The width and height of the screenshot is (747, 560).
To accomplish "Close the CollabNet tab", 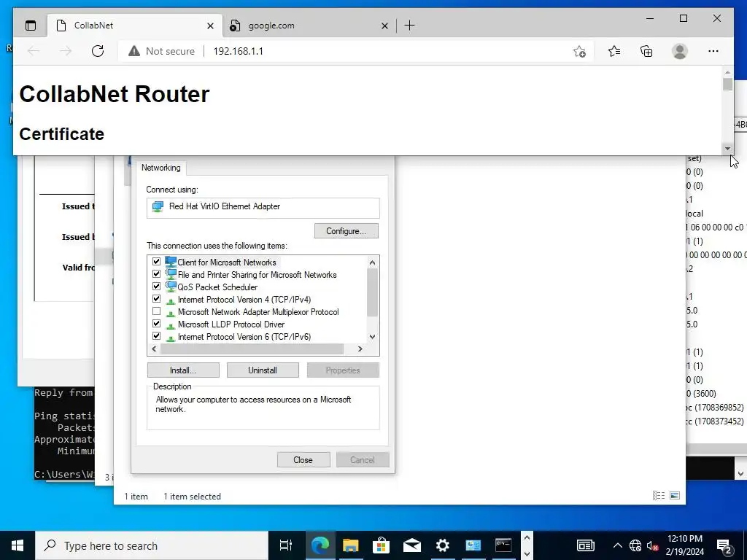I will (210, 26).
